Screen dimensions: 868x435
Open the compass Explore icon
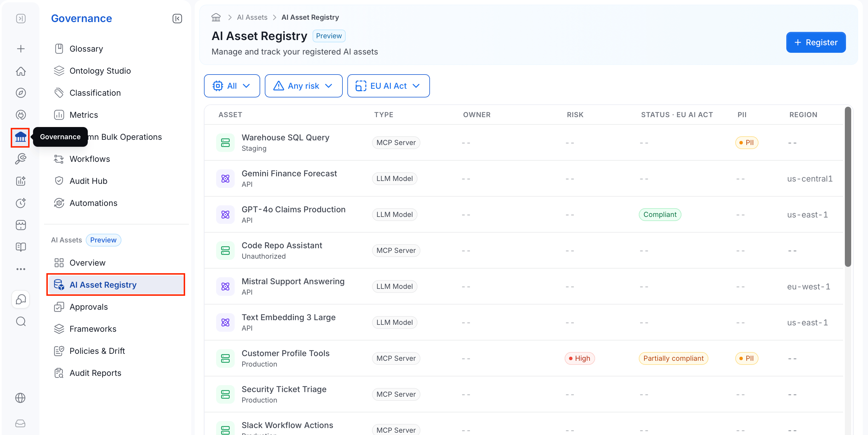point(21,93)
